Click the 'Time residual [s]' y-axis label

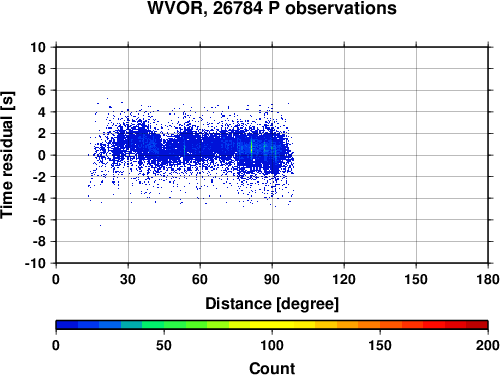pos(8,155)
